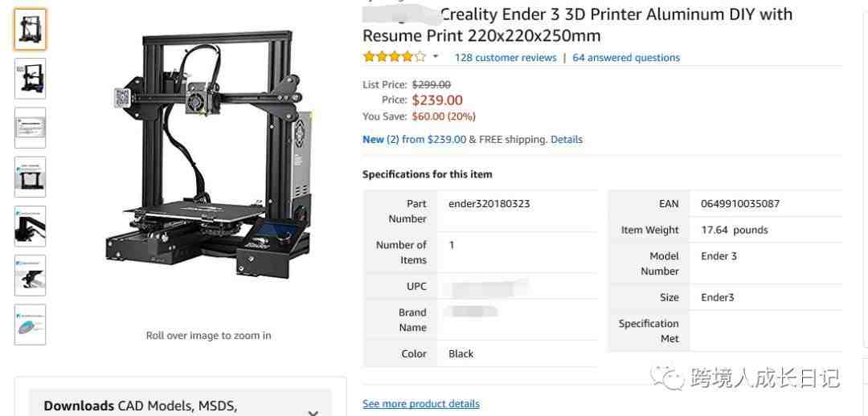Click New (2) from $239.00 offers link
The image size is (868, 416).
coord(415,140)
